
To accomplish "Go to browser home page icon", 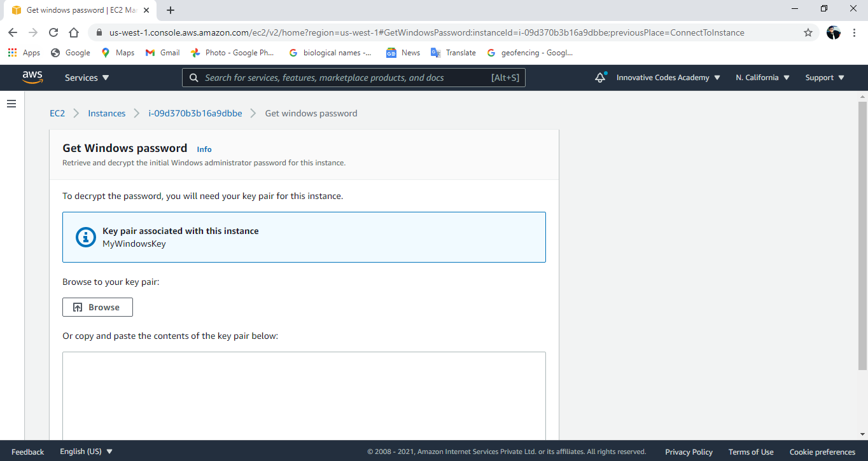I will tap(74, 32).
